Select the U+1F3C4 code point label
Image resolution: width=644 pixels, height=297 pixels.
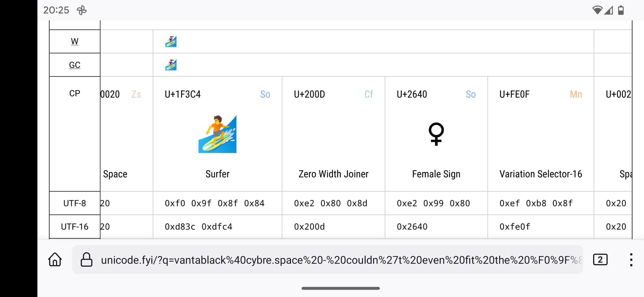click(x=183, y=94)
